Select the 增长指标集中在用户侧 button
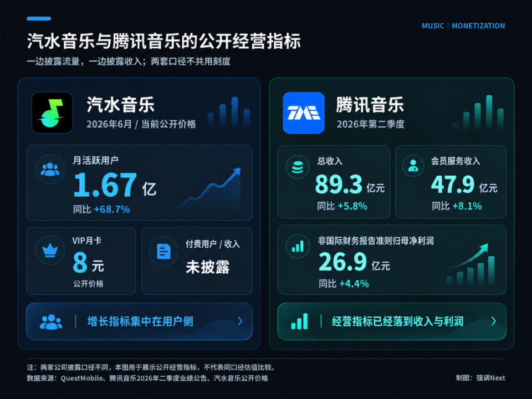Viewport: 532px width, 399px height. (140, 321)
